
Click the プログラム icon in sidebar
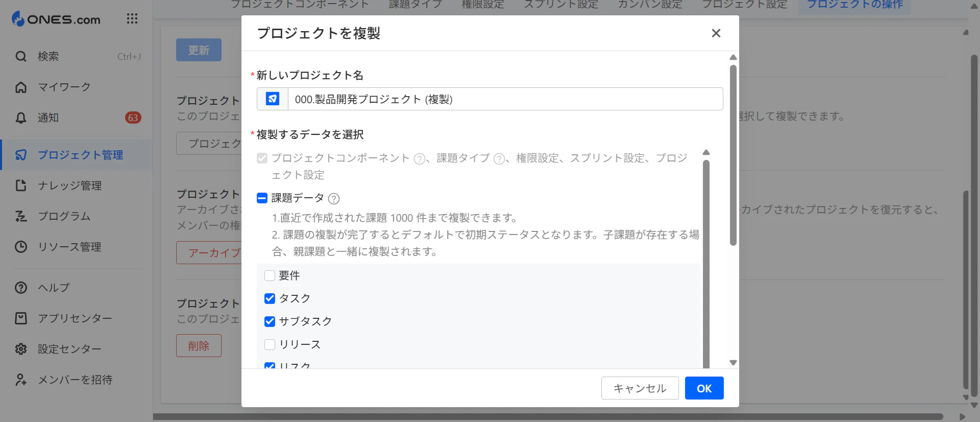point(21,216)
